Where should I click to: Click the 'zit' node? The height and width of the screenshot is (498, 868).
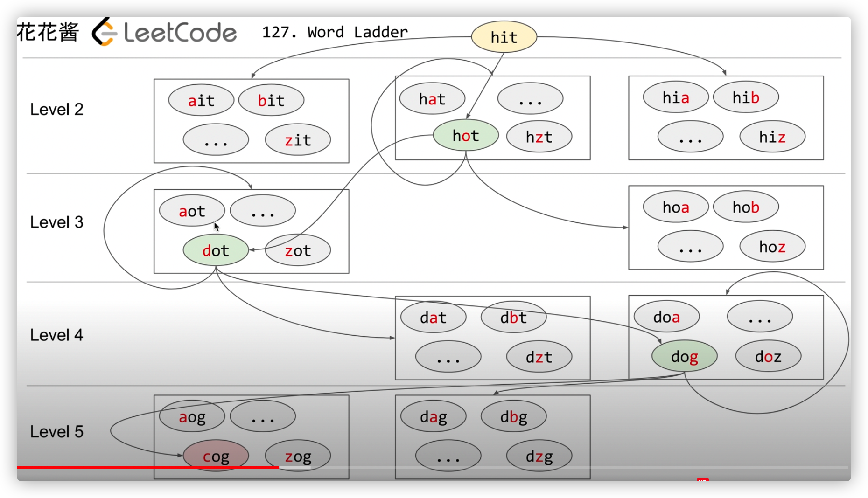[298, 140]
